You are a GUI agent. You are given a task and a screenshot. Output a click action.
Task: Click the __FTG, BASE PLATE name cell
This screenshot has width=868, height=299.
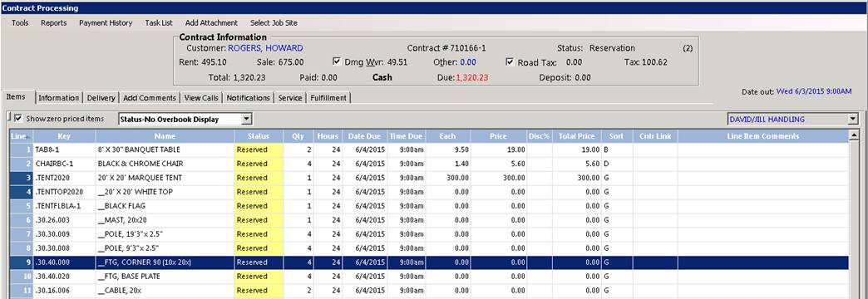click(165, 277)
